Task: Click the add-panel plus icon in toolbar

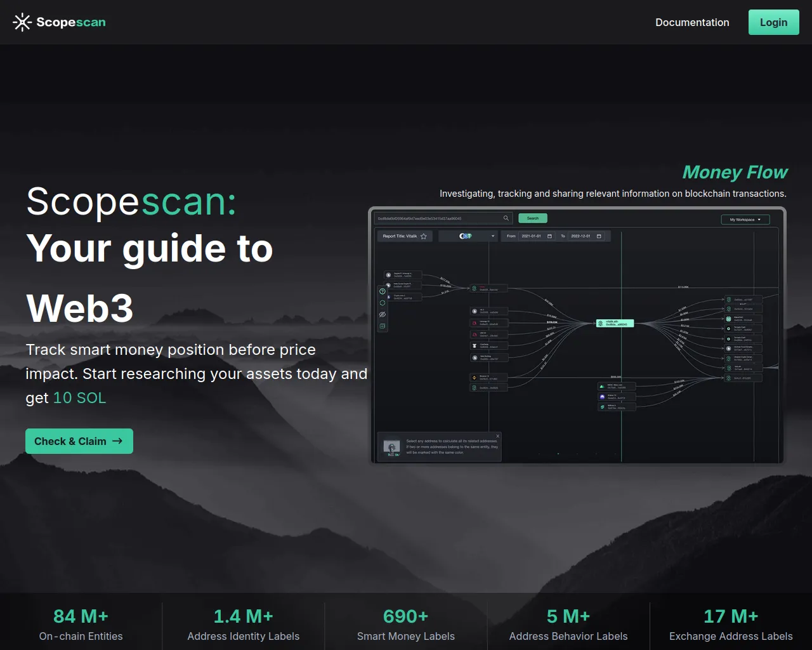Action: (x=383, y=326)
